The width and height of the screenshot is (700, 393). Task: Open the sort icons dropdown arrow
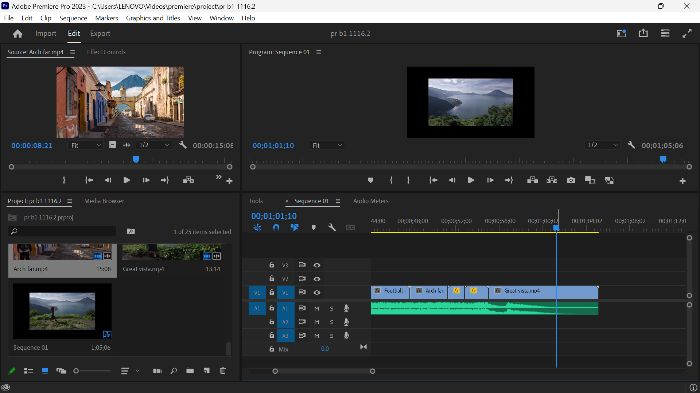coord(138,371)
